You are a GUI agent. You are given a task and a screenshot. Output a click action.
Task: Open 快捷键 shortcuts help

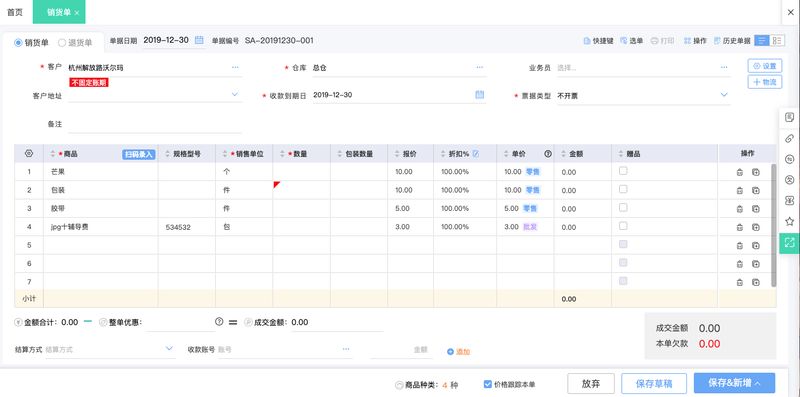pos(598,41)
